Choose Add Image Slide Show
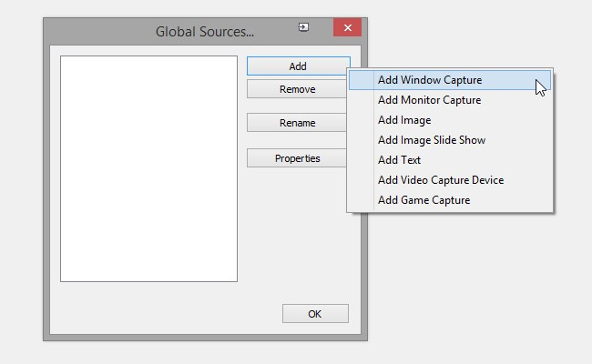This screenshot has width=592, height=364. [x=450, y=140]
